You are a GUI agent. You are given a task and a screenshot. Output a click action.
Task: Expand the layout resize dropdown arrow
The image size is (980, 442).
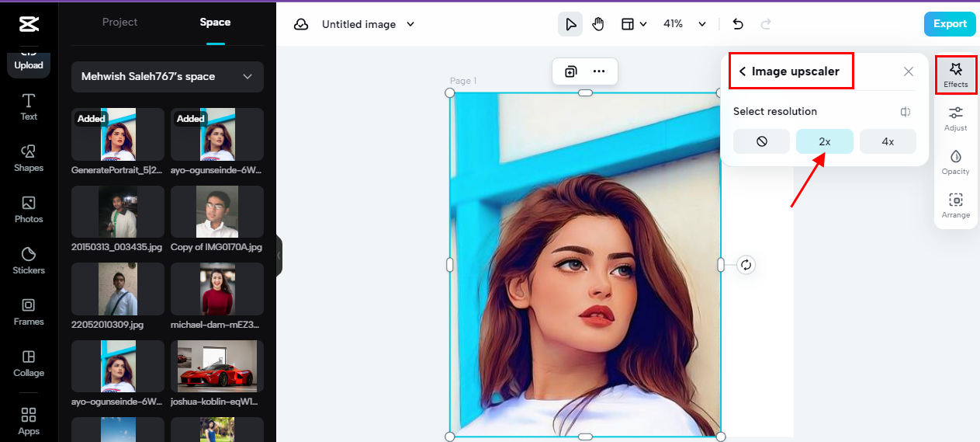click(643, 24)
